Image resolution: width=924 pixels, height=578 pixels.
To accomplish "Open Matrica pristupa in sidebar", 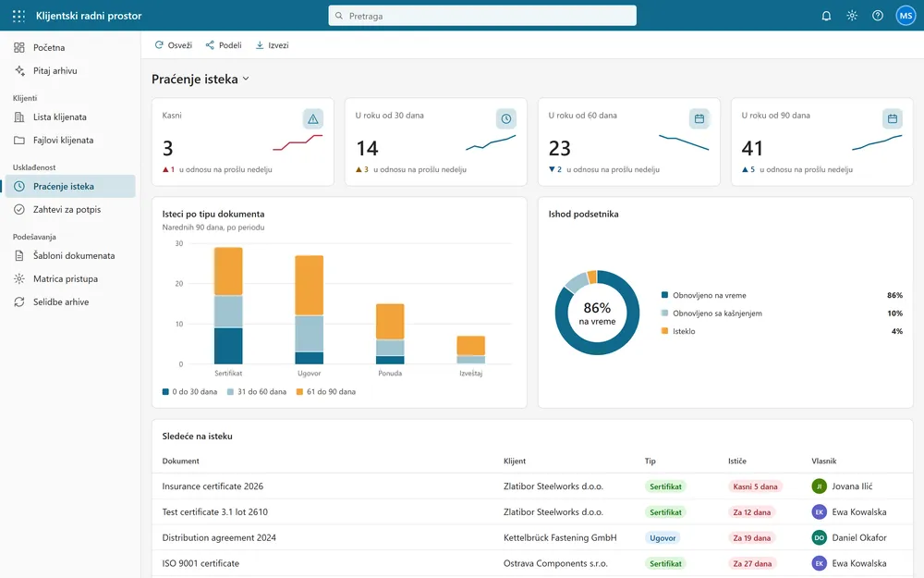I will click(x=70, y=279).
